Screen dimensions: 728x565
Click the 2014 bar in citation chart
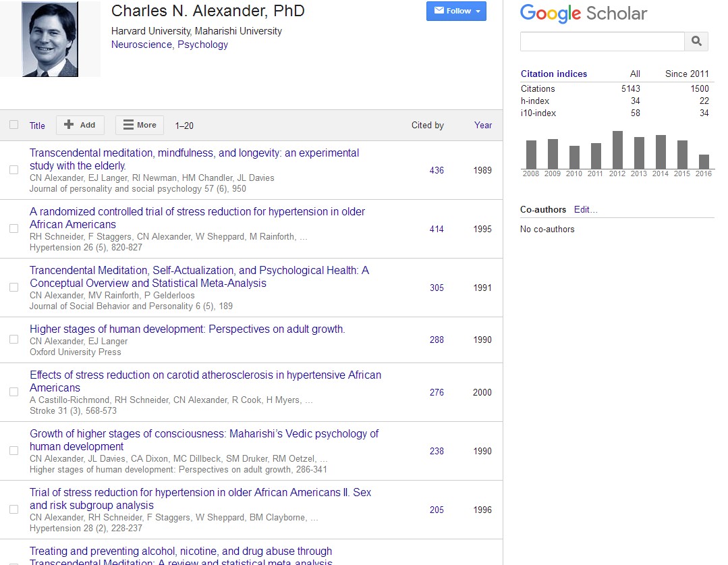click(x=661, y=152)
